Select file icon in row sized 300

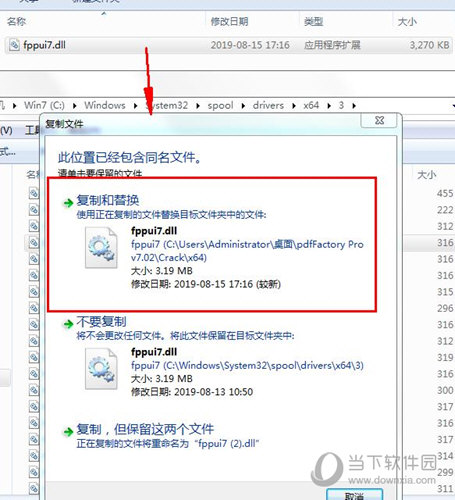pos(34,390)
